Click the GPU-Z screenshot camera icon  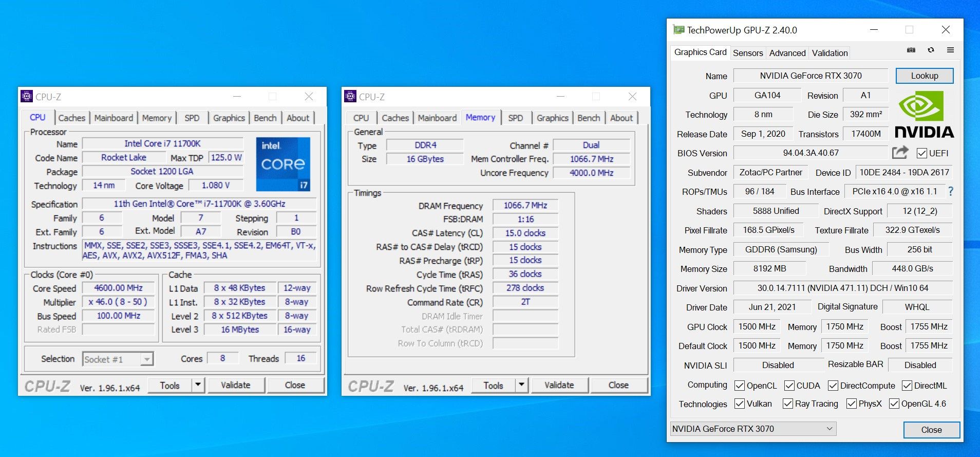(911, 50)
